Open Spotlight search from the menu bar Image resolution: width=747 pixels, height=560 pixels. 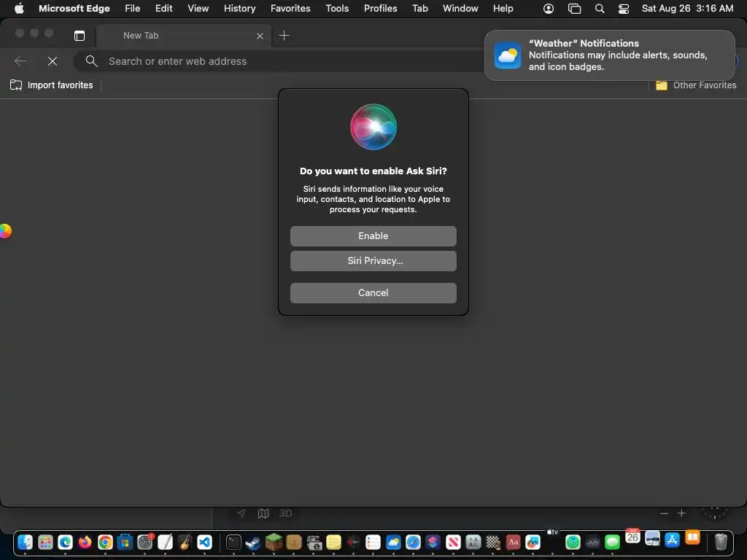(600, 9)
